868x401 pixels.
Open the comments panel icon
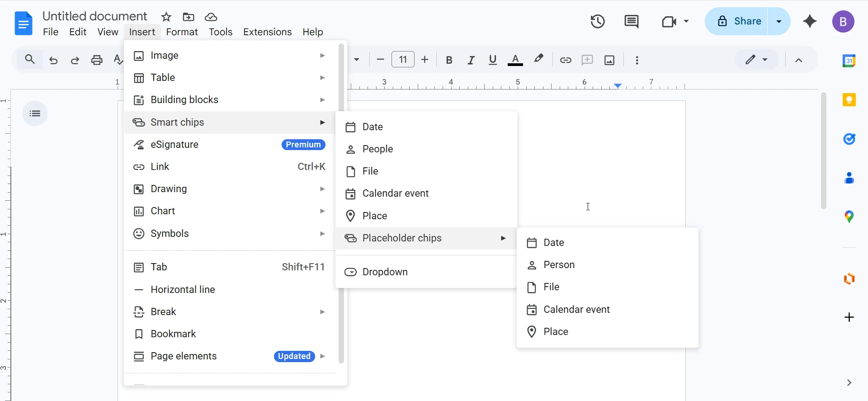coord(631,21)
